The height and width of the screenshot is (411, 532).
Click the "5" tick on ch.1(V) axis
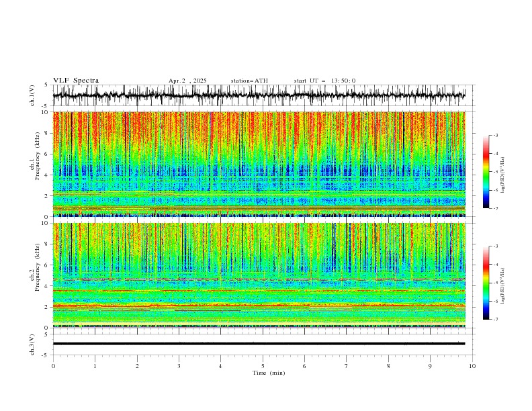point(47,85)
